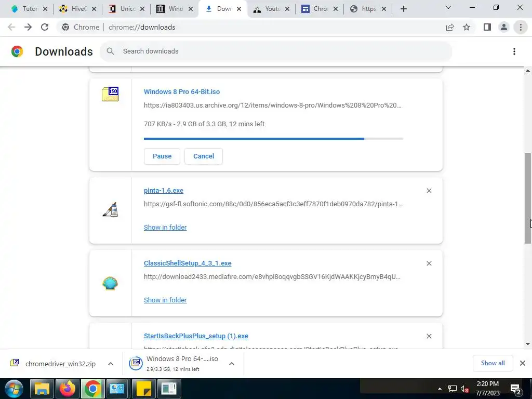Click Show all downloads button

click(493, 363)
